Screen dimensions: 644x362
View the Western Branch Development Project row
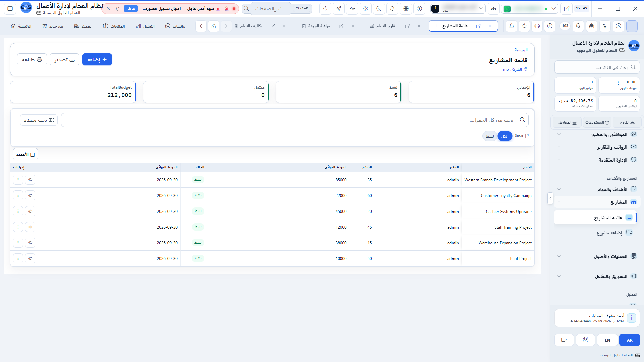[30, 180]
